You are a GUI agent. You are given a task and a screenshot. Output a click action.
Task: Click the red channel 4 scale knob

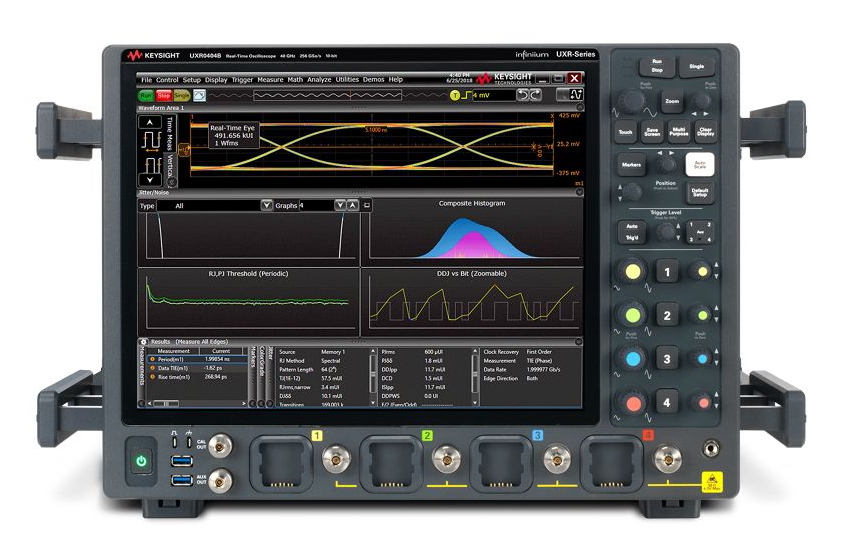tap(633, 402)
